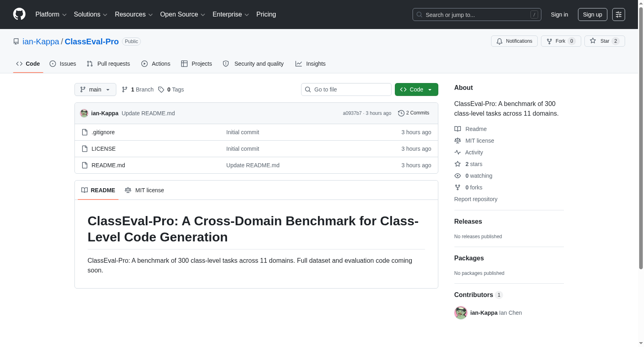Switch to the MIT license tab
The height and width of the screenshot is (347, 644).
(x=144, y=190)
